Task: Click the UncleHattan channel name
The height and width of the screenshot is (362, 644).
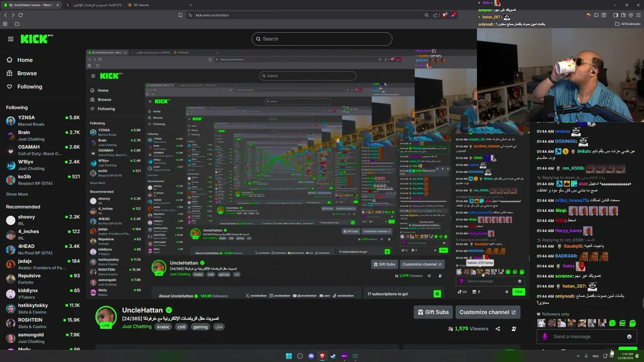Action: [142, 310]
